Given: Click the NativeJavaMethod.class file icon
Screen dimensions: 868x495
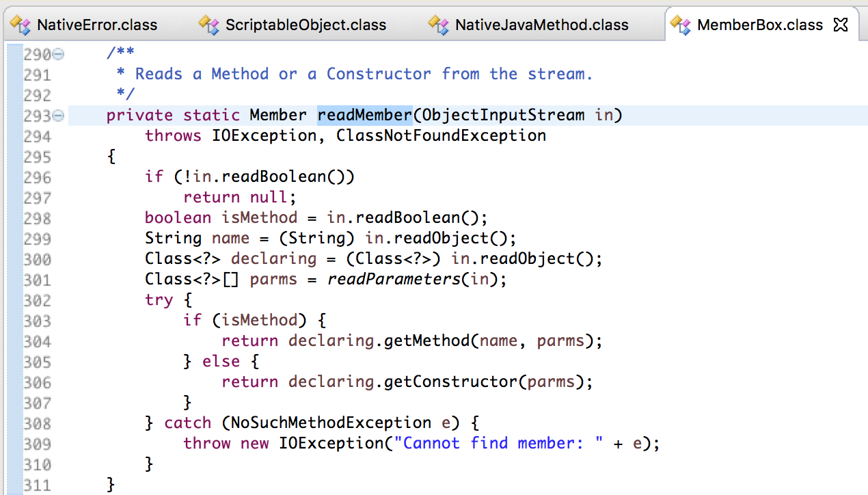Looking at the screenshot, I should coord(439,25).
